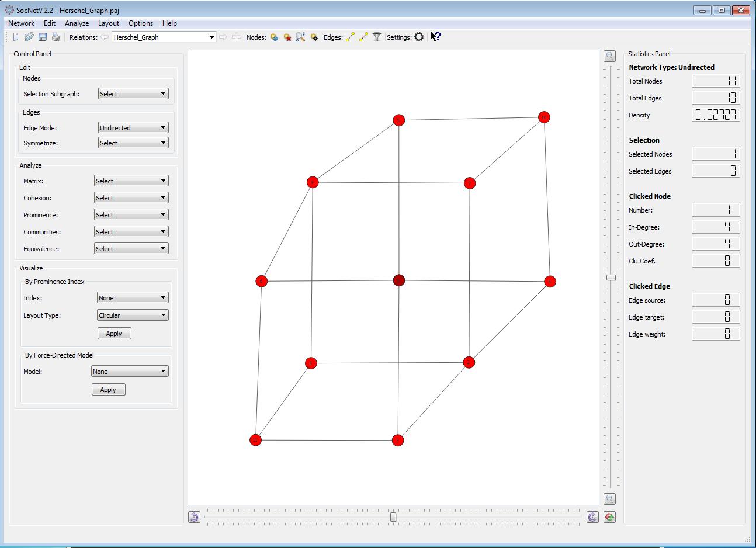Open the Edge Mode Undirected dropdown
The height and width of the screenshot is (548, 756).
[133, 127]
